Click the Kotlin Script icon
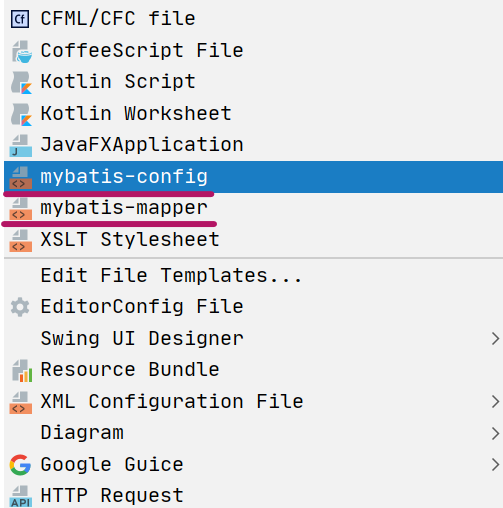Viewport: 503px width, 508px height. 21,82
